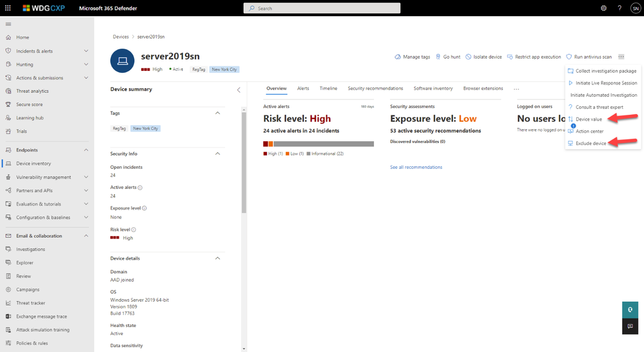This screenshot has width=644, height=352.
Task: Click the Home icon in sidebar
Action: click(x=8, y=37)
